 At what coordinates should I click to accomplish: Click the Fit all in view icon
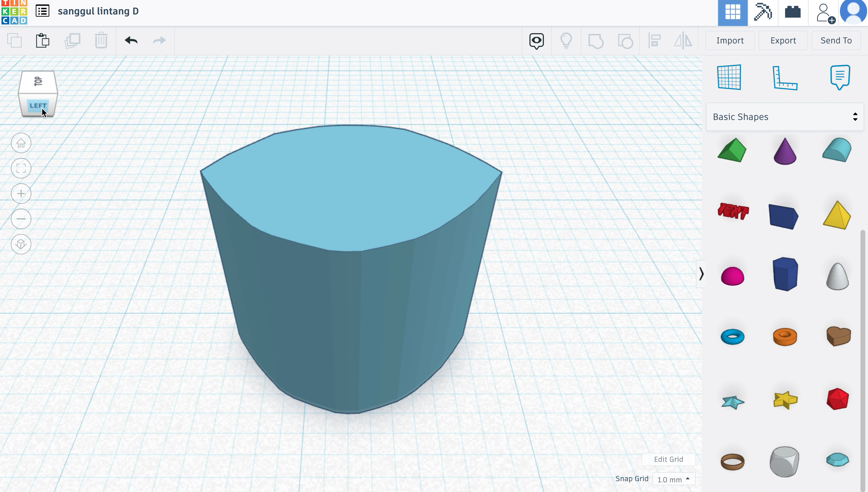click(21, 168)
